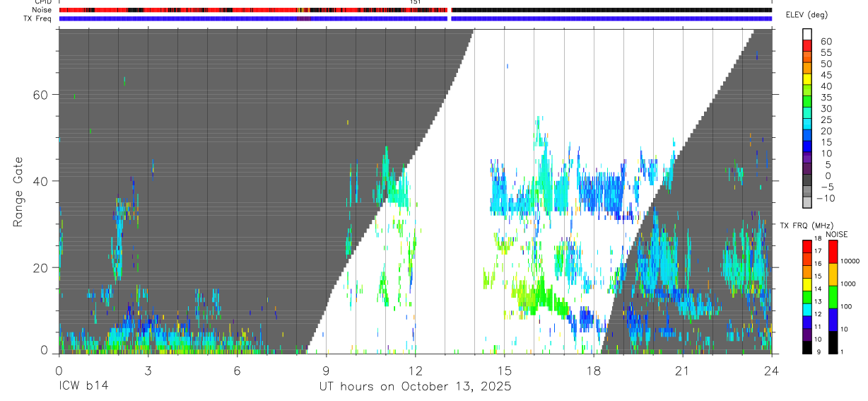Click the 45 label on ELEV scale
This screenshot has width=868, height=401.
tap(826, 75)
